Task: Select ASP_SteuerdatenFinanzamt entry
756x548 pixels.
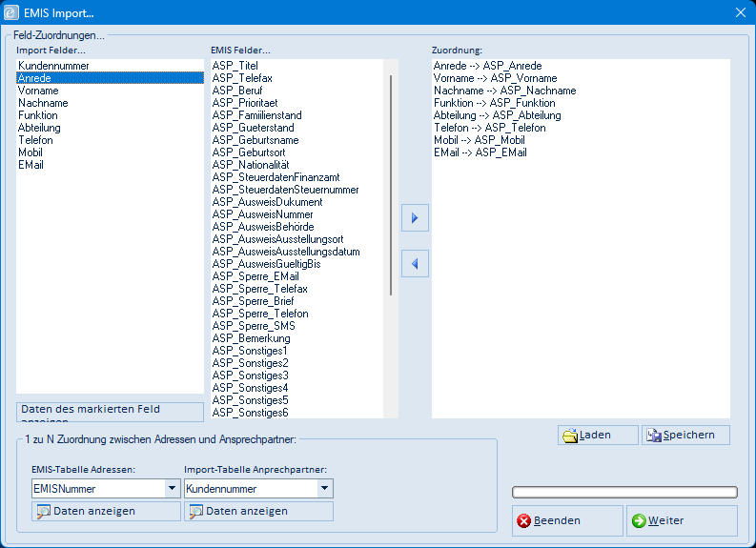Action: [x=297, y=177]
